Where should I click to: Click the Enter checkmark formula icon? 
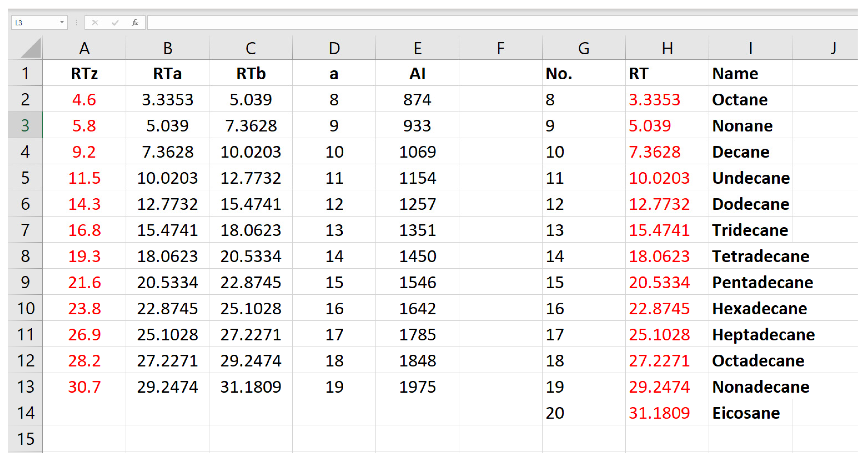click(x=115, y=23)
